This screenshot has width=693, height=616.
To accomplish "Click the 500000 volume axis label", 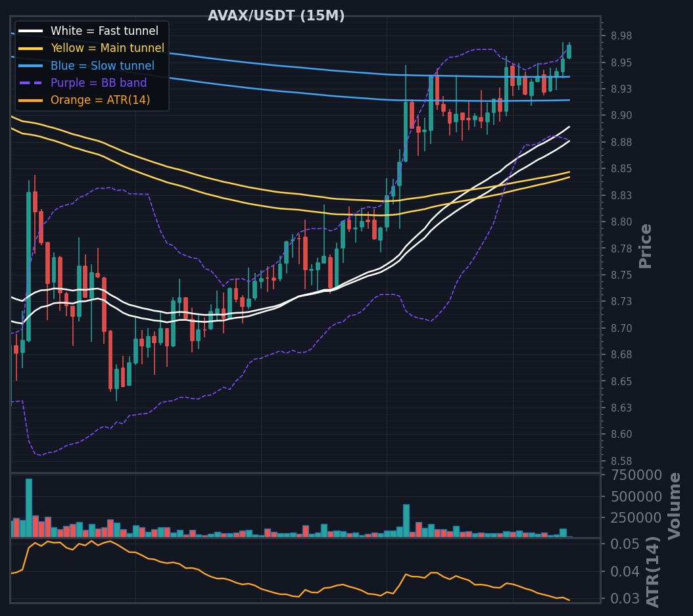I will click(636, 497).
